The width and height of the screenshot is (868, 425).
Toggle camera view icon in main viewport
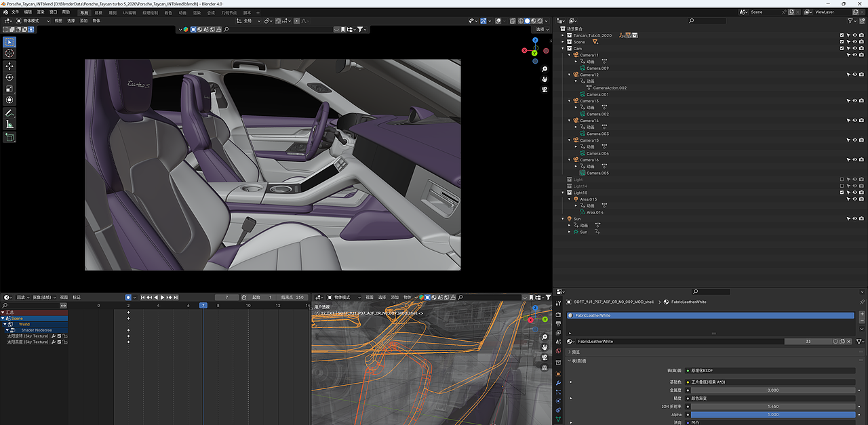pyautogui.click(x=545, y=89)
